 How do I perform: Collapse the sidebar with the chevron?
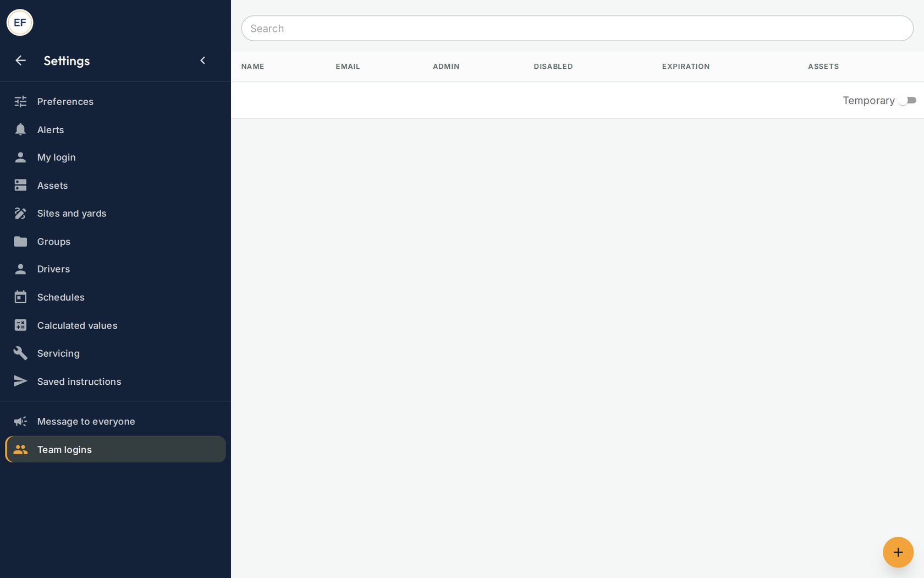[202, 61]
